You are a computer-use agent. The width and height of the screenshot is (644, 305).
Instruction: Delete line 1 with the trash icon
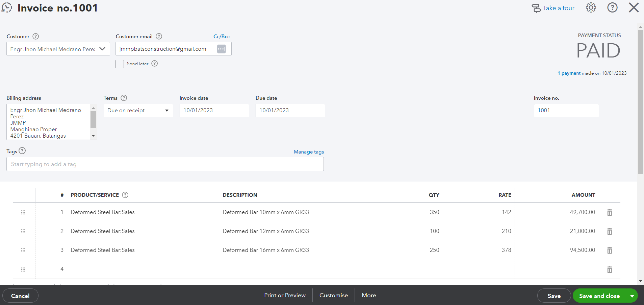[x=610, y=212]
